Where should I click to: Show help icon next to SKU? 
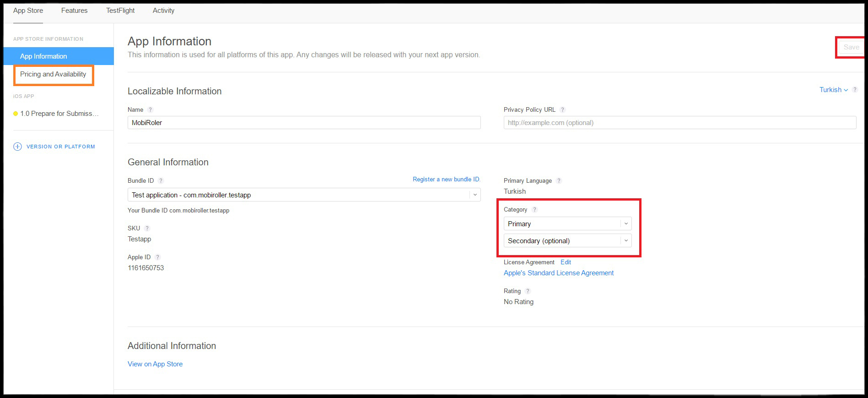pos(147,228)
